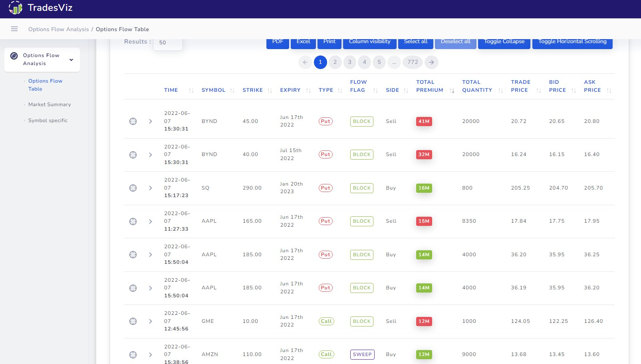Viewport: 641px width, 364px height.
Task: Click the 16M premium badge on SQ row
Action: click(424, 188)
